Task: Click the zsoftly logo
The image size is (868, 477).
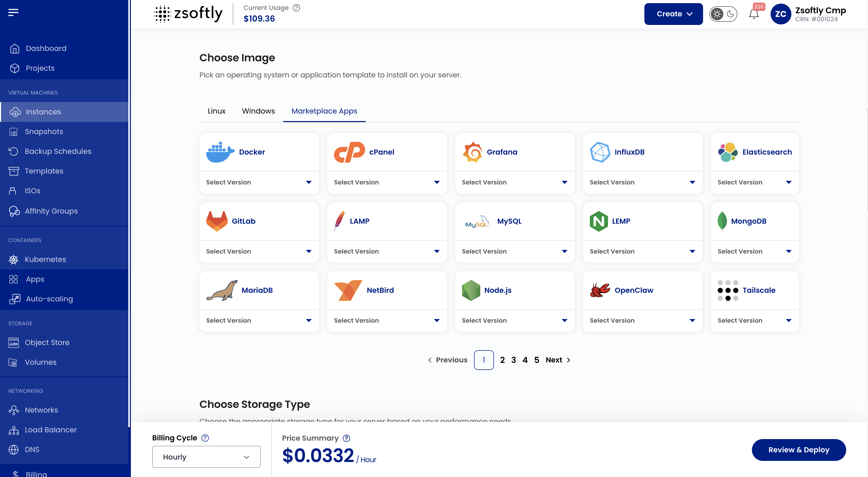Action: coord(188,14)
